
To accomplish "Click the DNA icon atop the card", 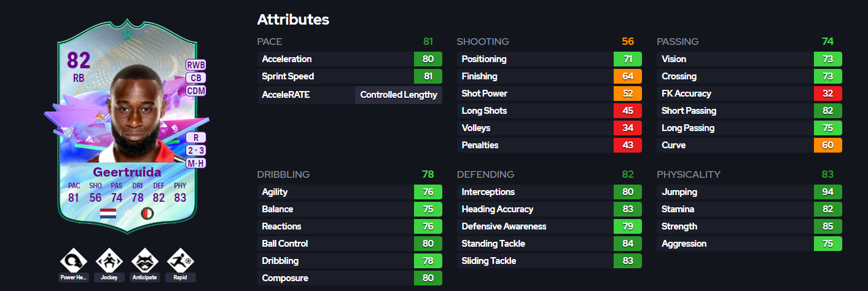I will coord(128,34).
